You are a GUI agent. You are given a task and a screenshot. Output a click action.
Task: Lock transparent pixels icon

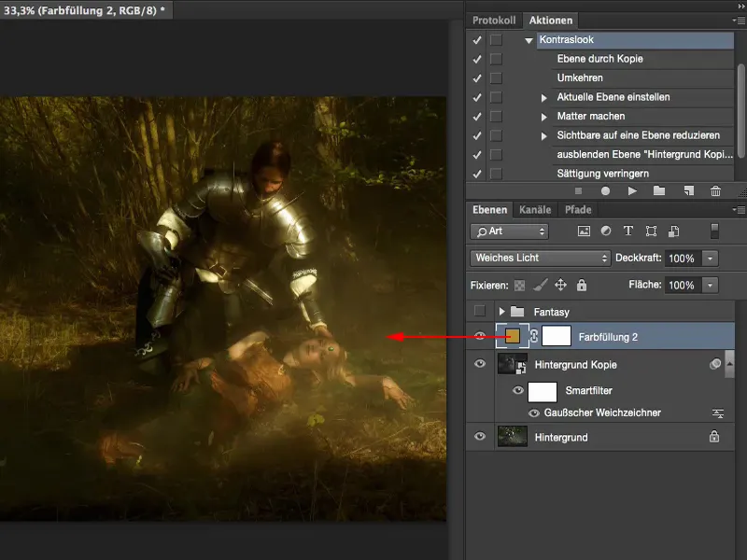(520, 286)
